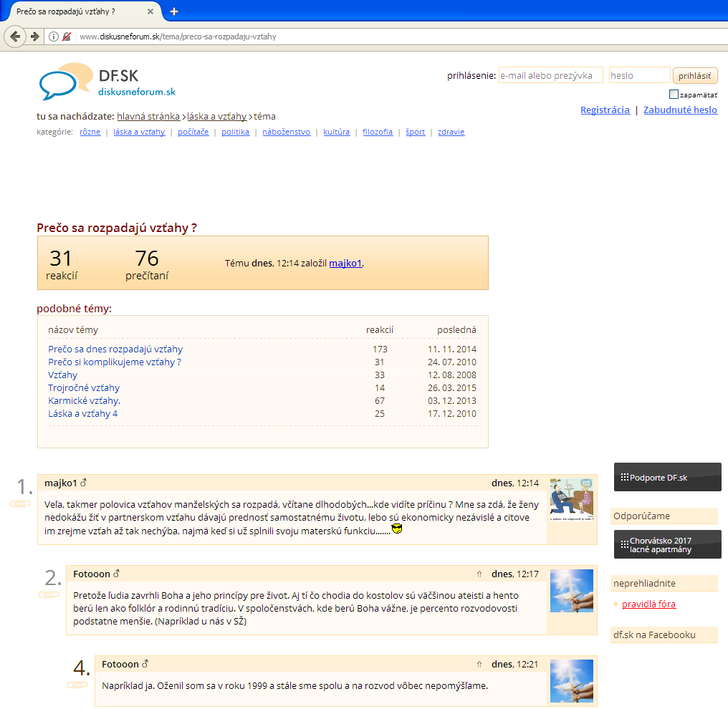Click the browser forward arrow button

click(34, 37)
